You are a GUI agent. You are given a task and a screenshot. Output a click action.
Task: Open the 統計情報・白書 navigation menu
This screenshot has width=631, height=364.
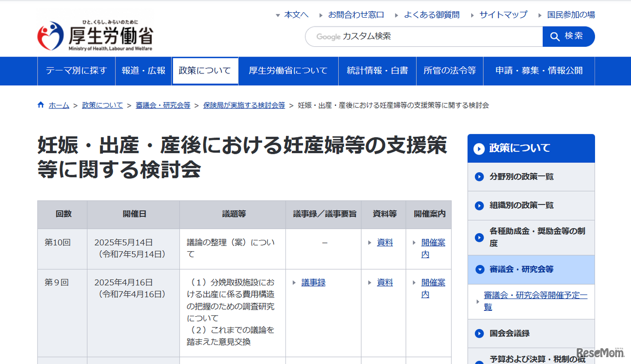tap(377, 71)
